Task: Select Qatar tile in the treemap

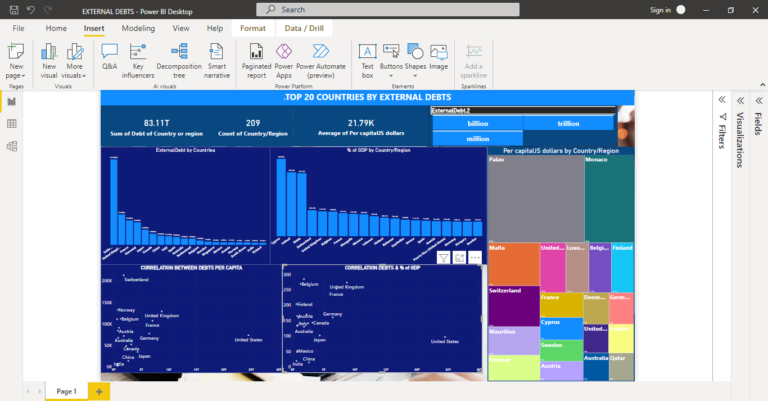Action: pyautogui.click(x=622, y=367)
